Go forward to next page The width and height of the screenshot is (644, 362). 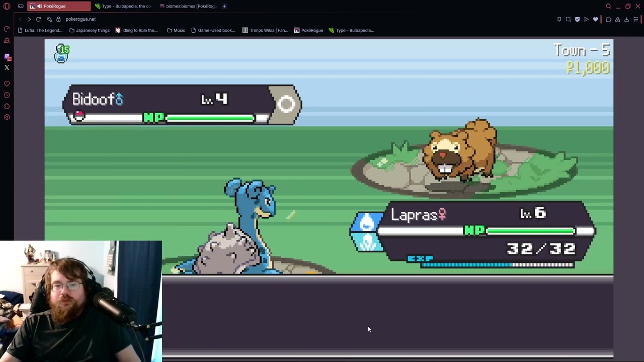(29, 19)
